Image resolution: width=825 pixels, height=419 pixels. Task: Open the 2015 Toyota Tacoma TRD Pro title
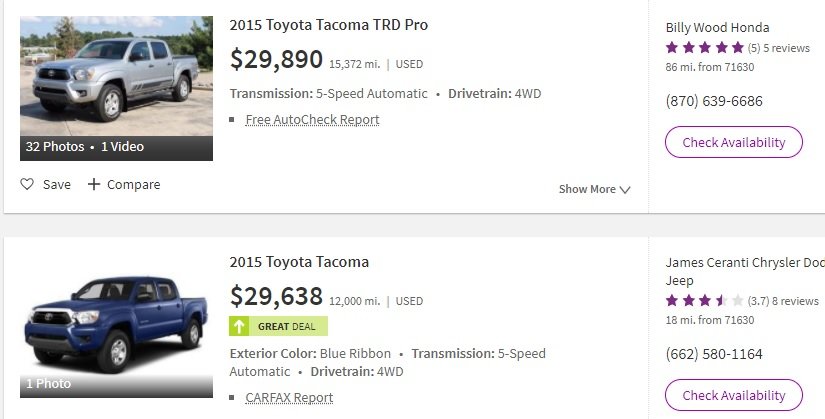click(329, 25)
